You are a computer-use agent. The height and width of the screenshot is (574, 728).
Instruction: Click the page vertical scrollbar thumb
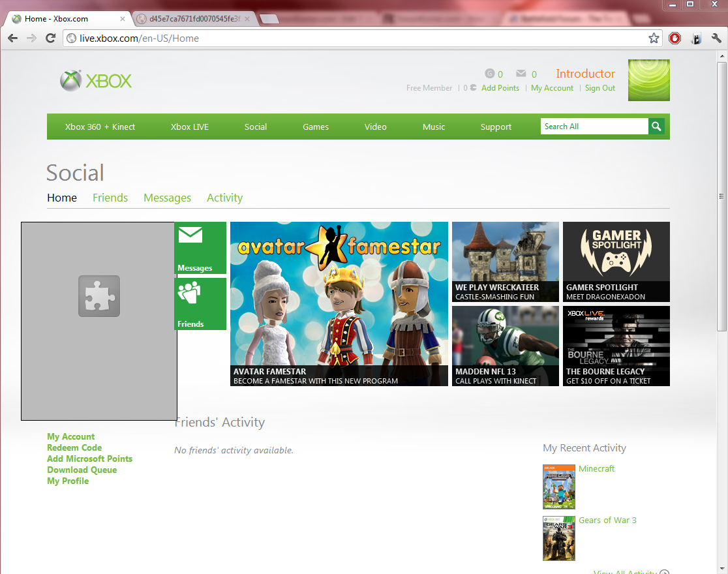click(721, 196)
